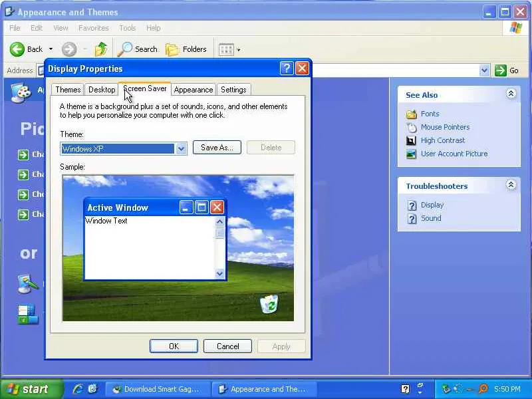532x399 pixels.
Task: Click the High Contrast icon in See Also
Action: 411,140
